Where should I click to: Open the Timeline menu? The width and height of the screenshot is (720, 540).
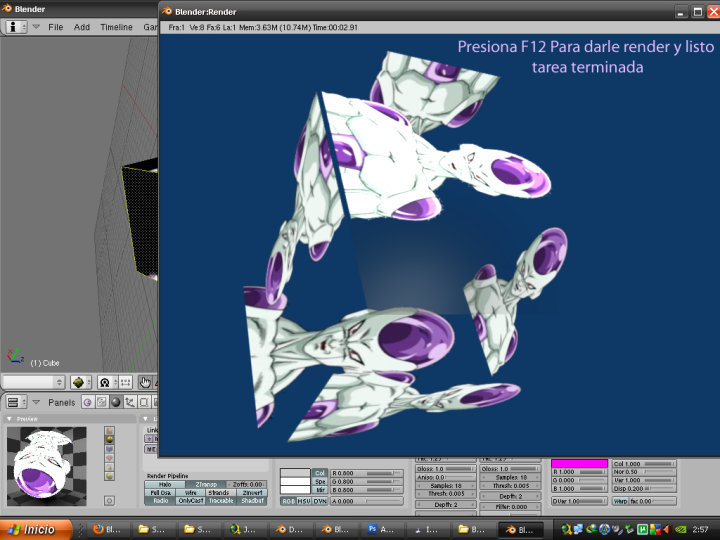click(x=116, y=27)
